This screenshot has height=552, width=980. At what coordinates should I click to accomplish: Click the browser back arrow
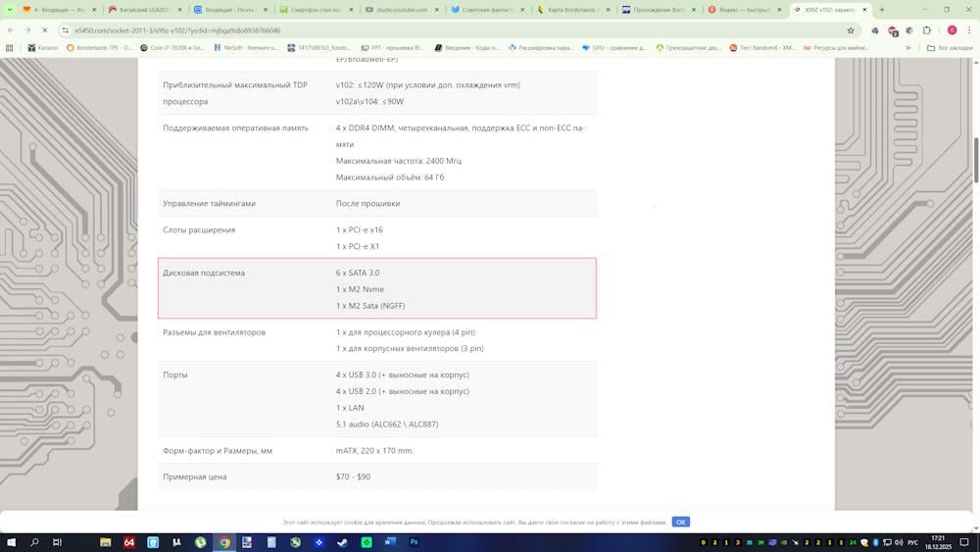coord(11,30)
